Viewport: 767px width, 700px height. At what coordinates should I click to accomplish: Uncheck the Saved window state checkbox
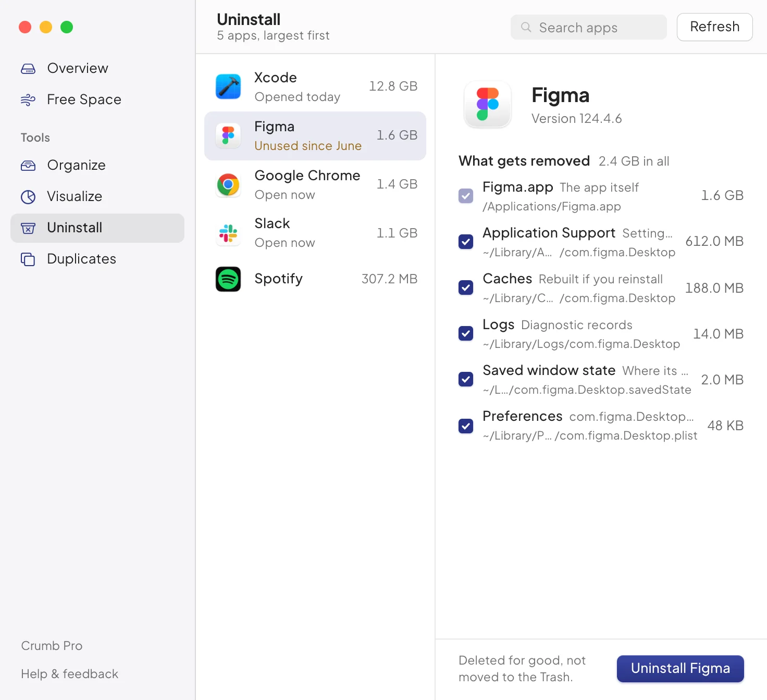tap(466, 379)
